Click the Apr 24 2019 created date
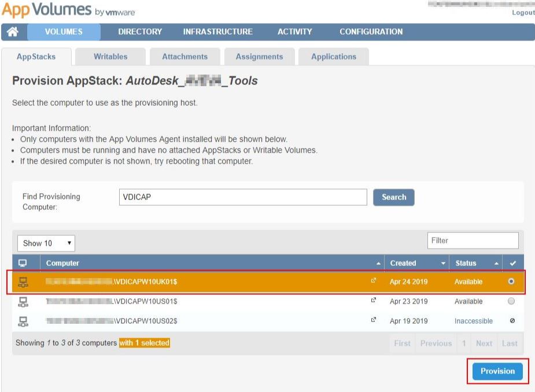 (409, 282)
